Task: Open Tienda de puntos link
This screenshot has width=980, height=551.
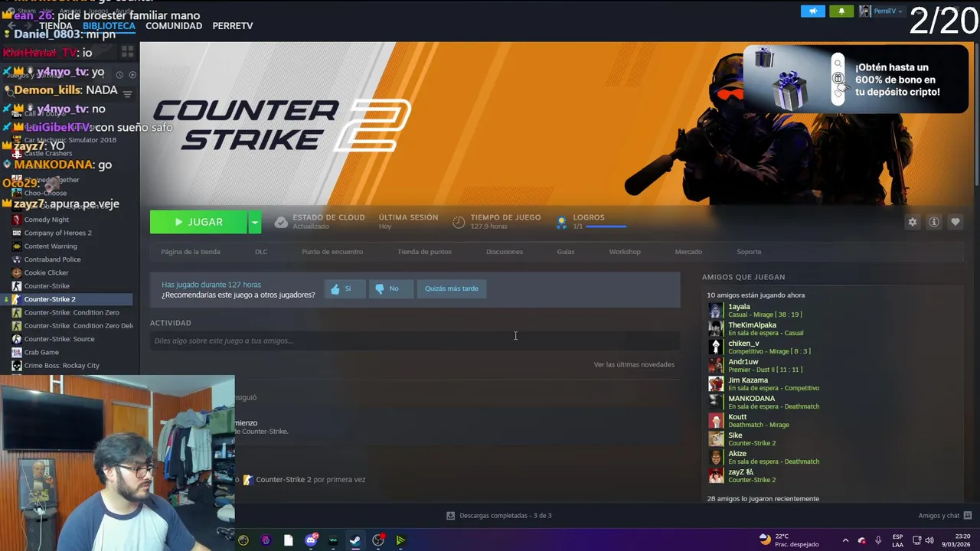Action: tap(424, 252)
